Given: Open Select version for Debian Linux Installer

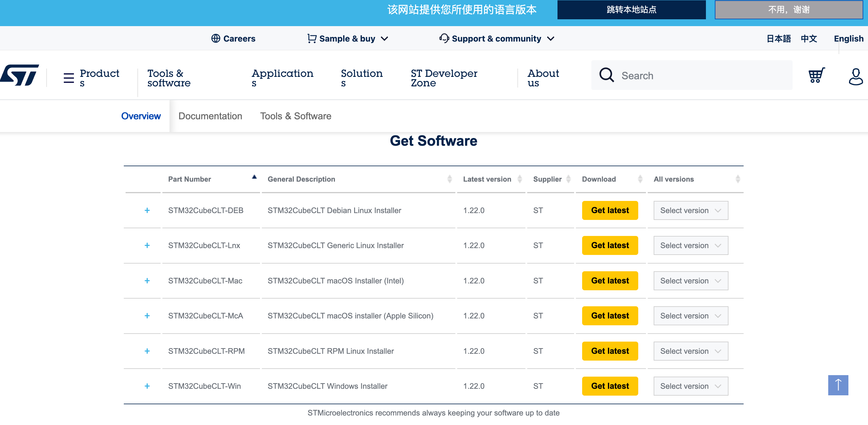Looking at the screenshot, I should (x=691, y=210).
